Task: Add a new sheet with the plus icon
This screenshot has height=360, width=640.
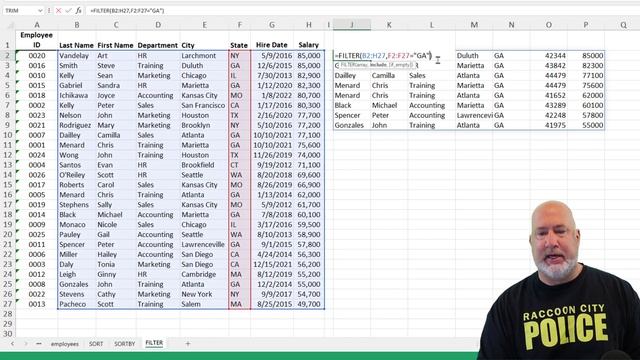Action: point(188,344)
